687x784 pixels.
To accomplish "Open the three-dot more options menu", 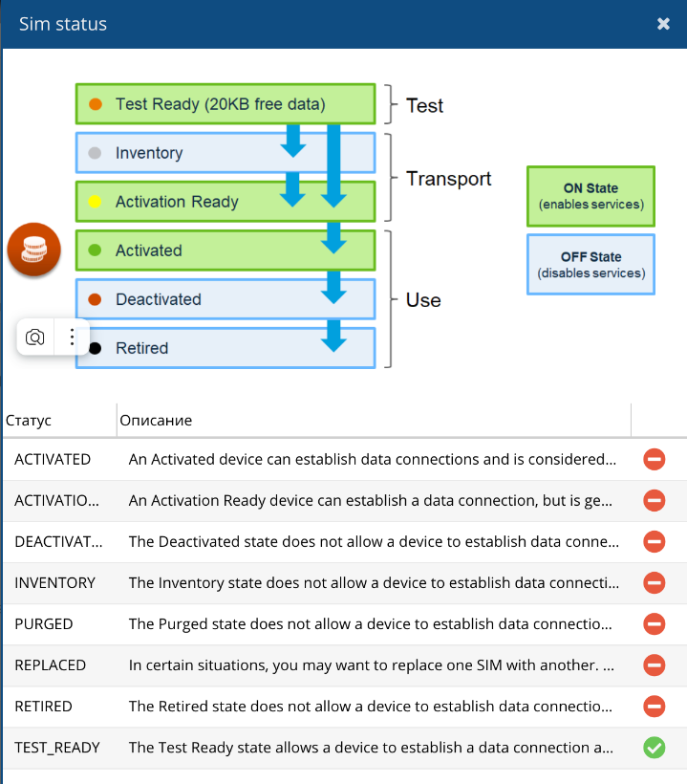I will pos(72,337).
